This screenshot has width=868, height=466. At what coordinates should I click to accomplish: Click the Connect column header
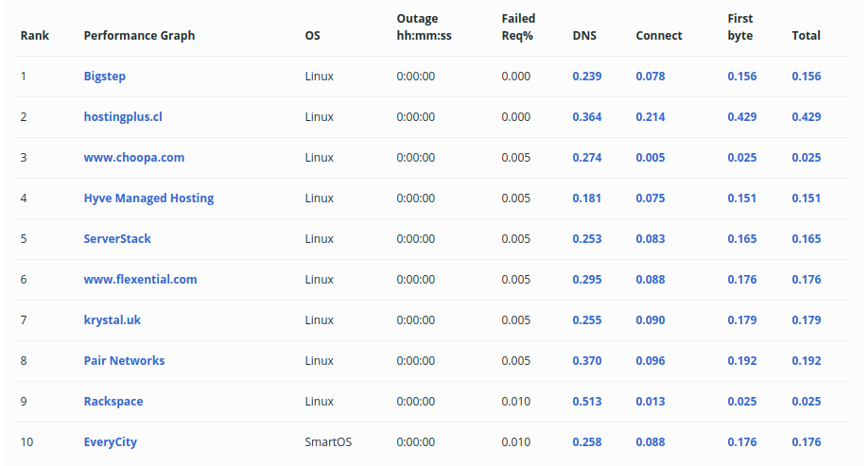659,35
